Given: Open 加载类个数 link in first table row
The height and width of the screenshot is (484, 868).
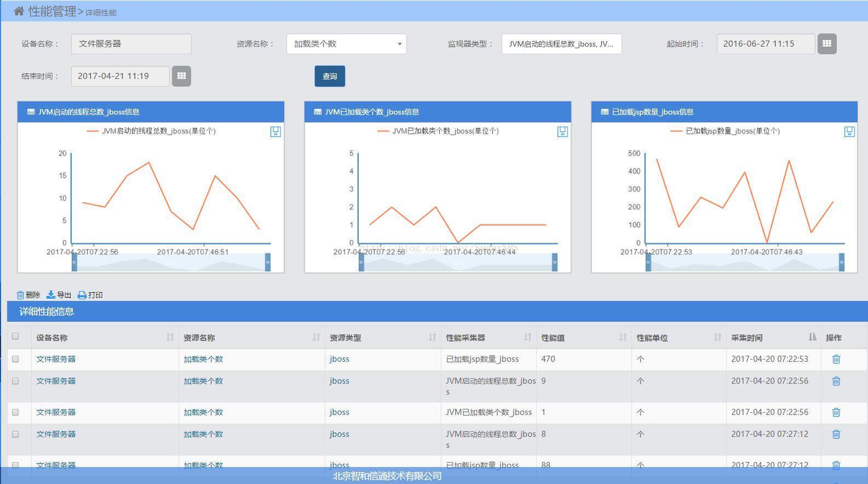Looking at the screenshot, I should pyautogui.click(x=203, y=359).
